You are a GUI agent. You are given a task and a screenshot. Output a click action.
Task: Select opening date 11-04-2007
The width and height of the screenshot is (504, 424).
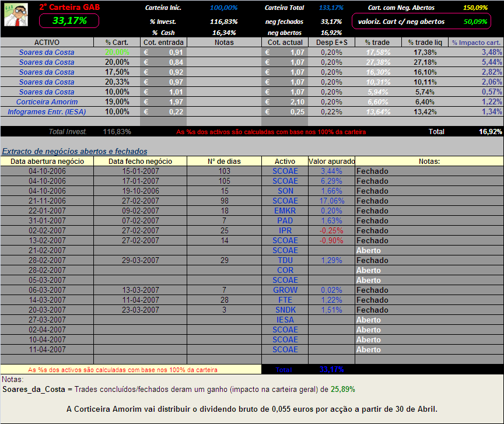47,350
